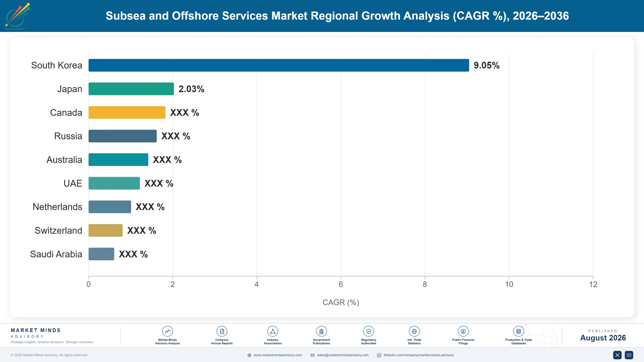Click the South Korea blue bar
This screenshot has height=362, width=644.
tap(279, 65)
